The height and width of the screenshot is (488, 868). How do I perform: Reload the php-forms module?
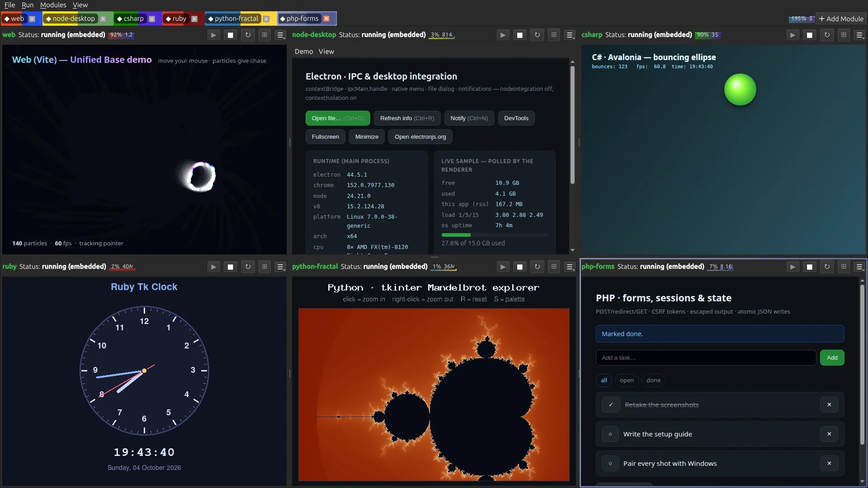[x=827, y=267]
